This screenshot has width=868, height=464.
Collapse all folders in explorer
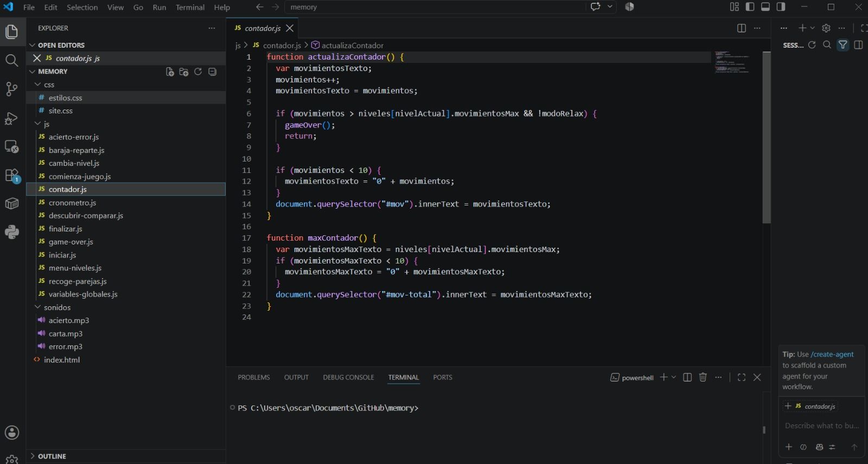click(x=212, y=72)
